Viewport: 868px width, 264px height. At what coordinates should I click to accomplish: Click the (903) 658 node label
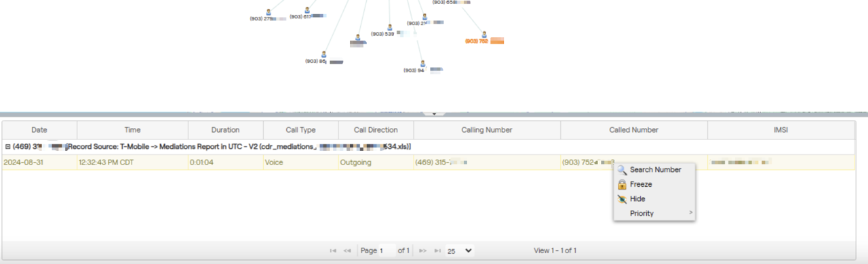(x=451, y=2)
